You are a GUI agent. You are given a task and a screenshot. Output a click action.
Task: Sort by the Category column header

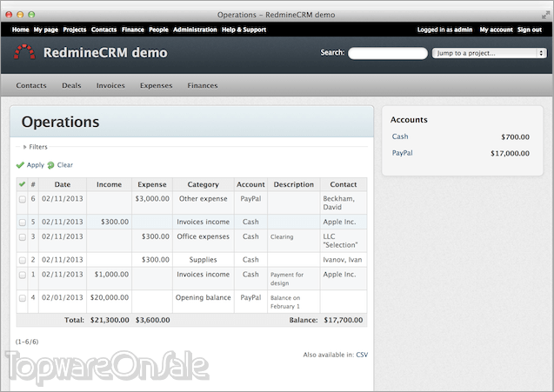[204, 184]
